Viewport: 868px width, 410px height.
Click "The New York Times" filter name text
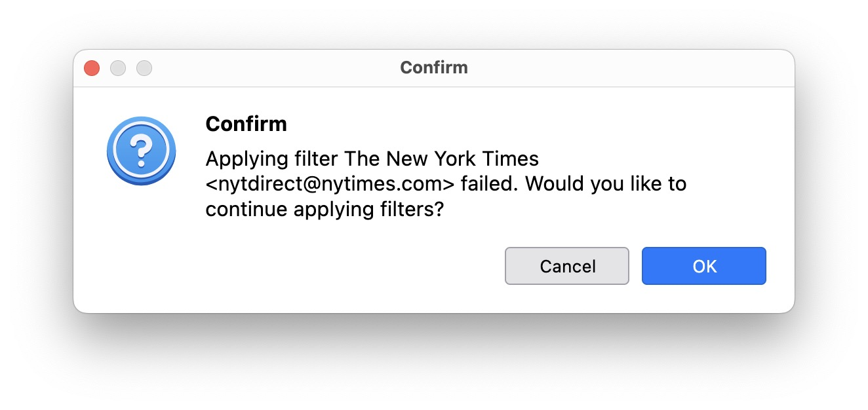pos(442,159)
